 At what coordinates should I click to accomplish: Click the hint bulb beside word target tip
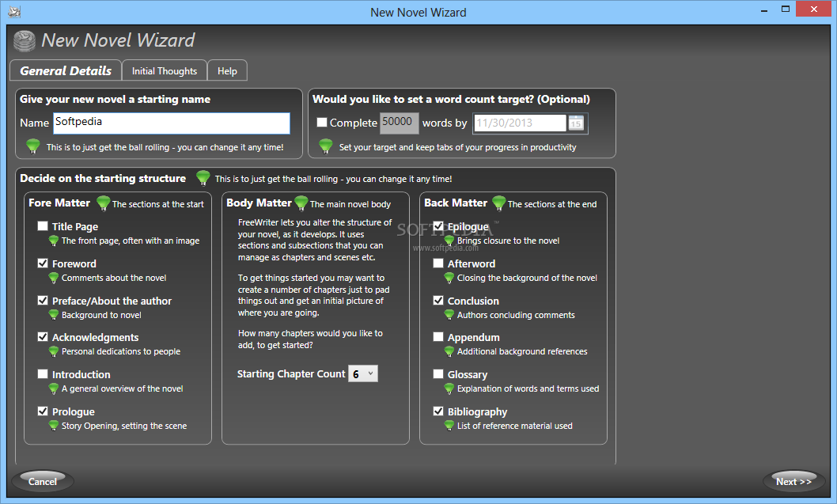[x=326, y=146]
